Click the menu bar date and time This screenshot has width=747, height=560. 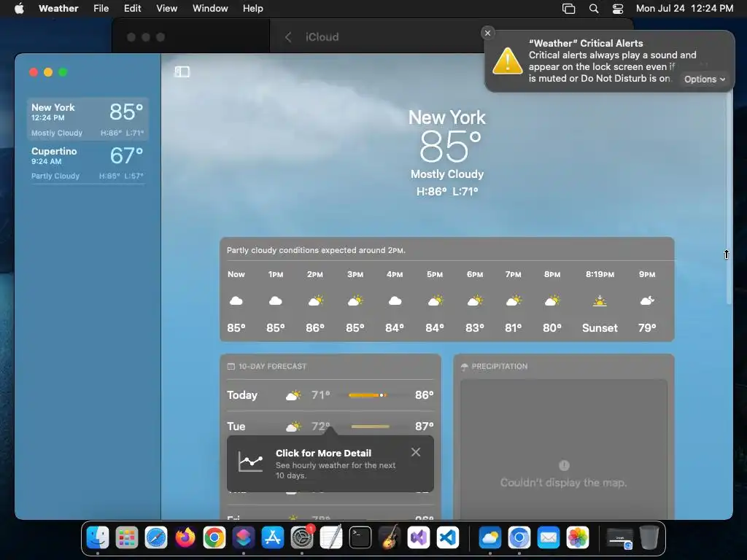click(x=684, y=8)
